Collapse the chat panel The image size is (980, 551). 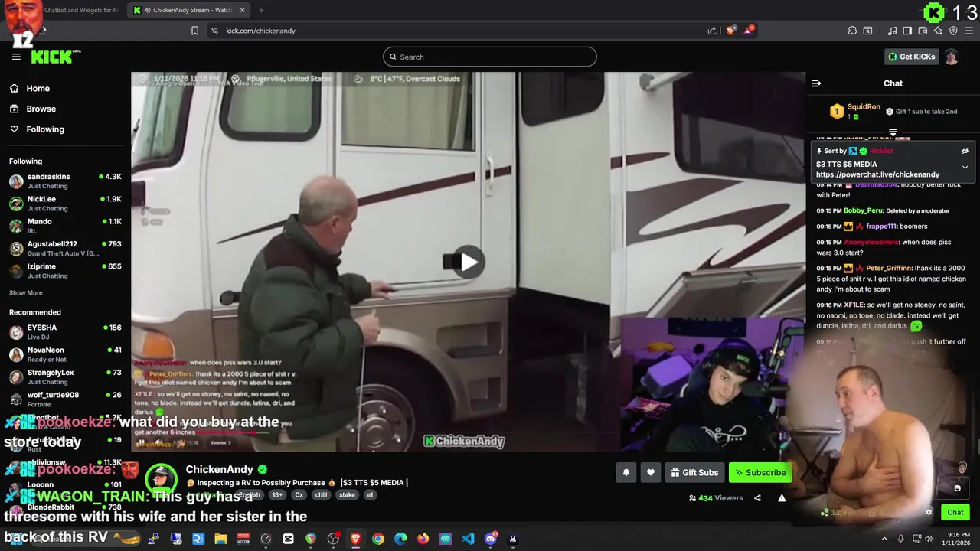point(816,83)
